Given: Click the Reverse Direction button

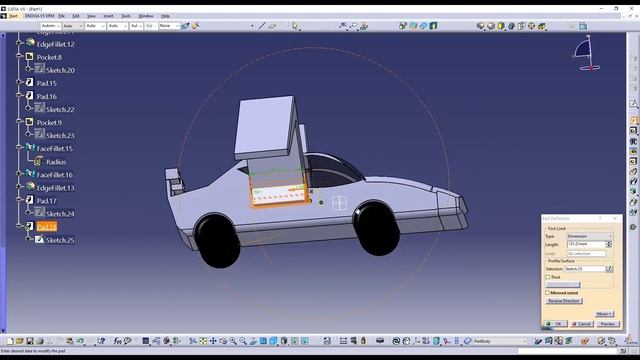Looking at the screenshot, I should 564,301.
